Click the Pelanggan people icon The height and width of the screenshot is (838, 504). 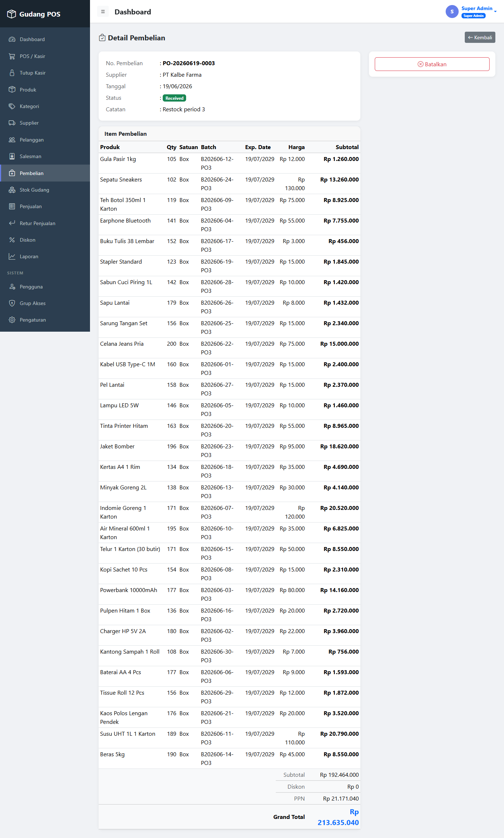click(12, 140)
